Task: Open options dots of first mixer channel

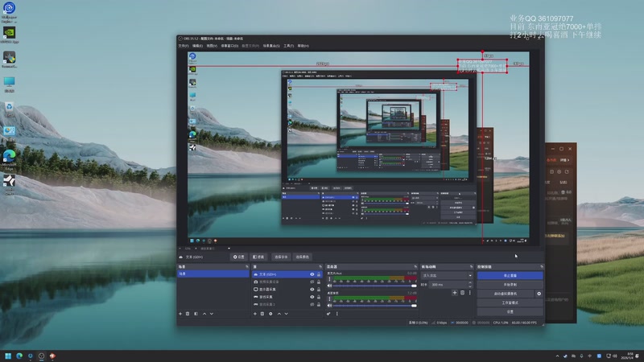Action: click(329, 278)
